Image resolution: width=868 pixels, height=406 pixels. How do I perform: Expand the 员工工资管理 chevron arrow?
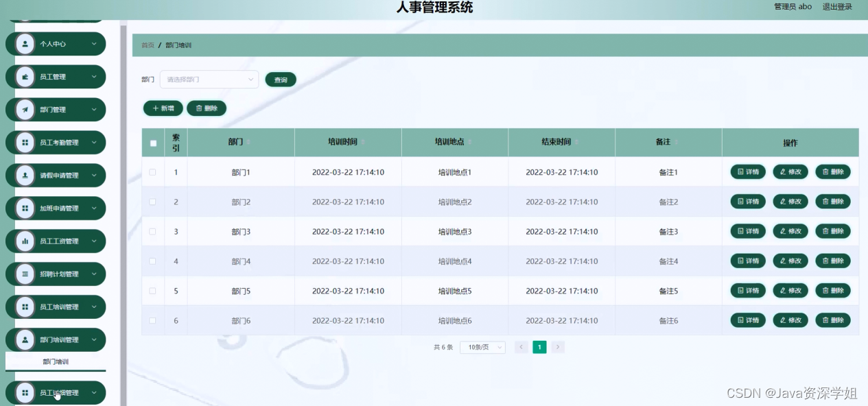pos(94,241)
